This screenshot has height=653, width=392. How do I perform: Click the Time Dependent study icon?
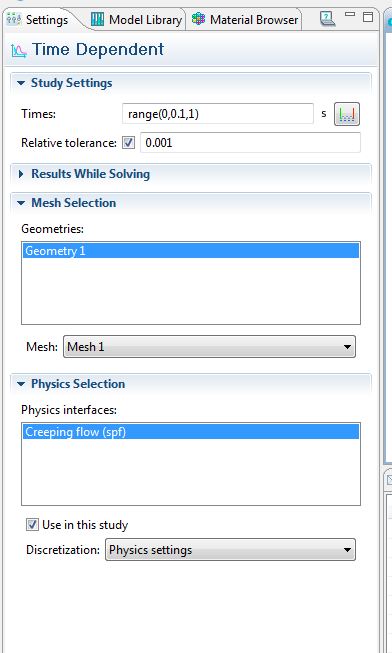[19, 51]
